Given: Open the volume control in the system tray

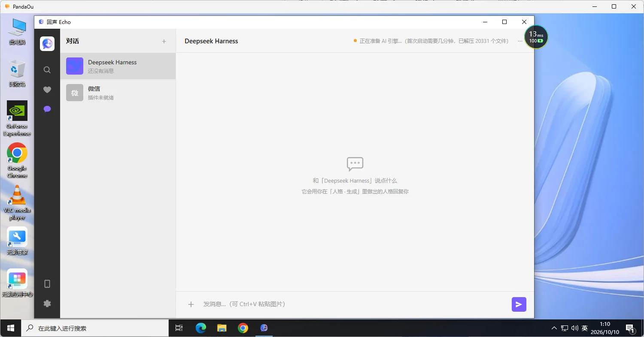Looking at the screenshot, I should click(x=575, y=328).
